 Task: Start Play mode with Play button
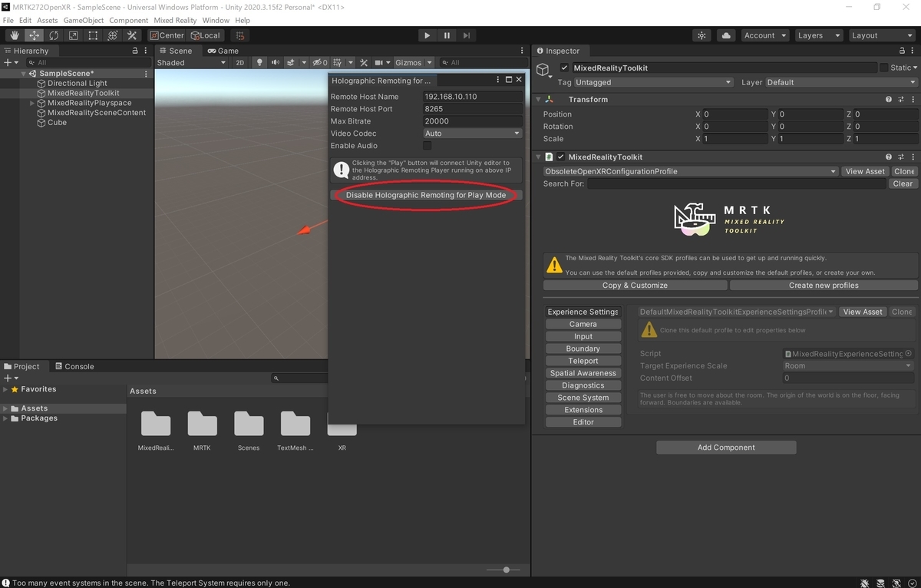pyautogui.click(x=427, y=35)
